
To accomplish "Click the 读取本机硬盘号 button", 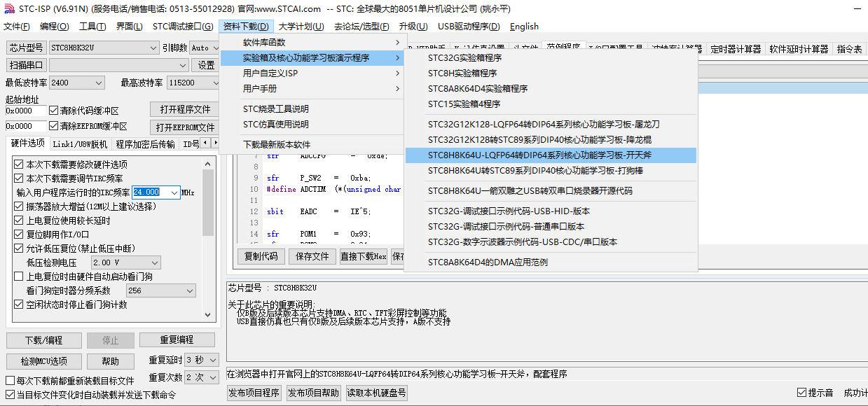I will click(376, 393).
